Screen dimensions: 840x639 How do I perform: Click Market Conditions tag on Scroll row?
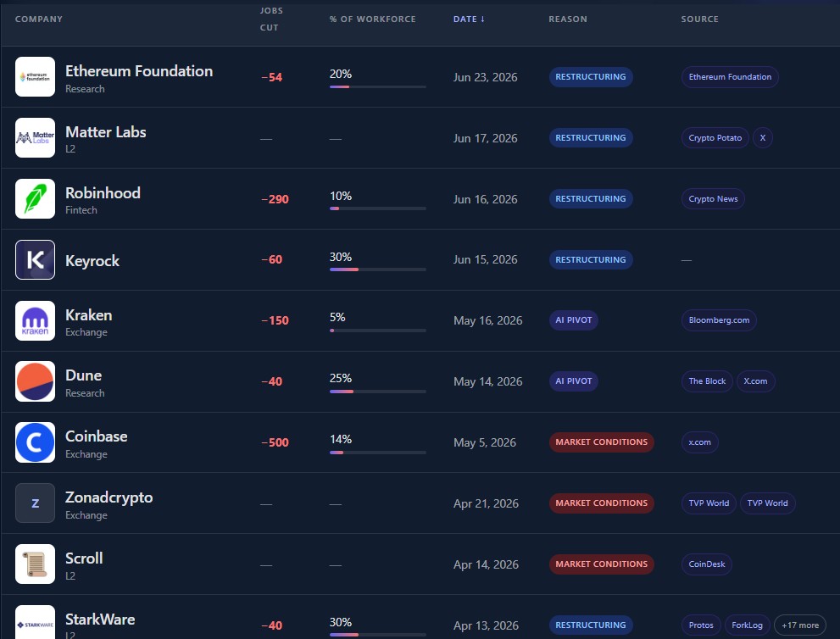(x=601, y=564)
